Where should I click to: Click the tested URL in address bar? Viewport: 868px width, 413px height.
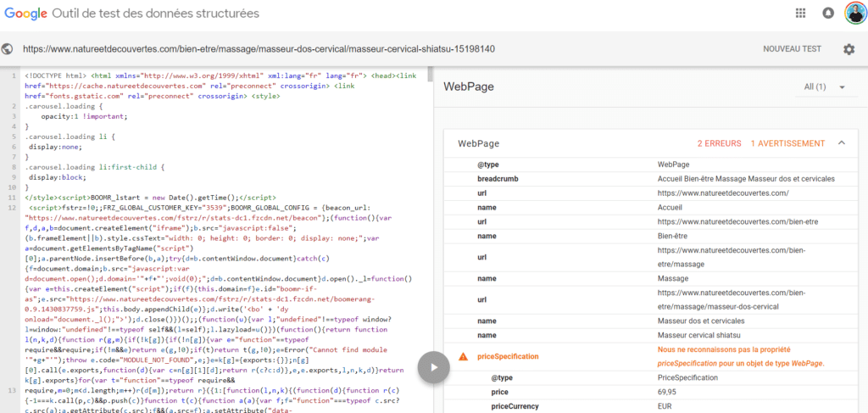[259, 49]
